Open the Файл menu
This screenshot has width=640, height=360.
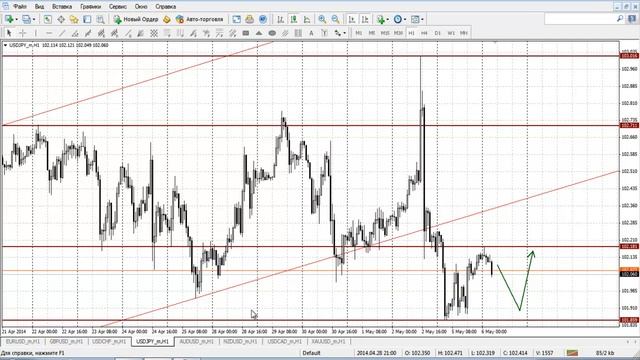[x=20, y=7]
